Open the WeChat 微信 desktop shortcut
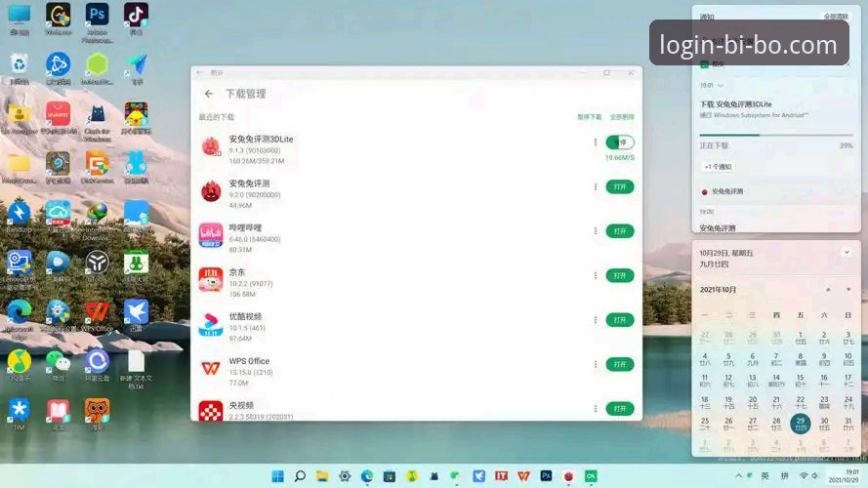 59,366
